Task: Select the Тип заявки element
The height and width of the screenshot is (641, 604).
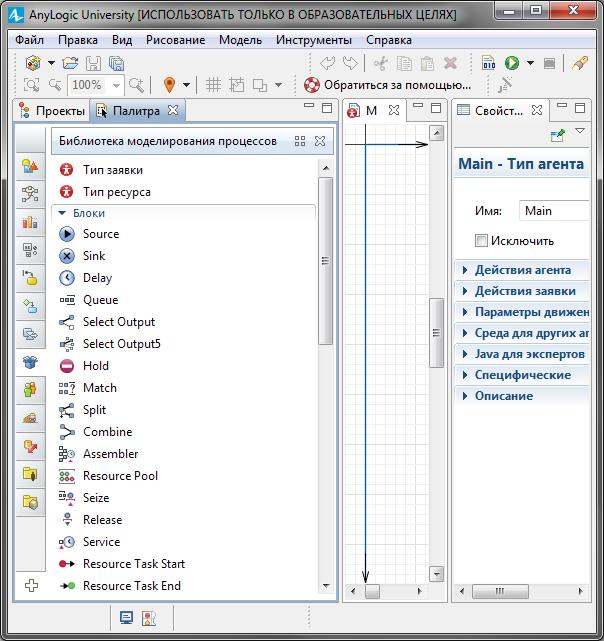Action: tap(113, 170)
